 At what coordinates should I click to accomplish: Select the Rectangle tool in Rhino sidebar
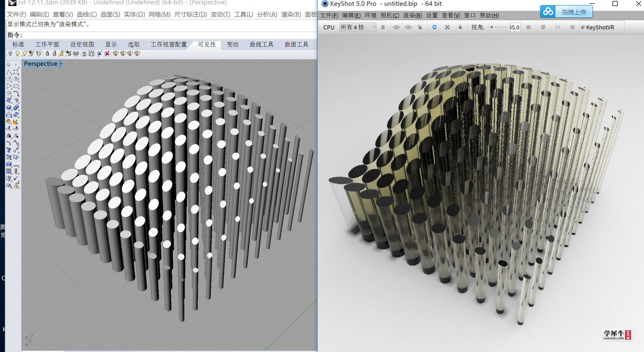point(16,86)
